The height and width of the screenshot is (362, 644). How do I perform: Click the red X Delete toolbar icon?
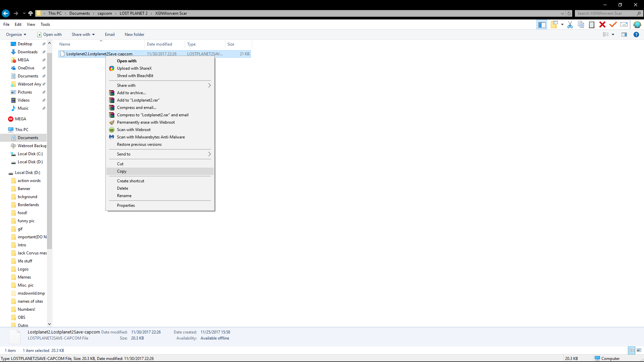602,24
